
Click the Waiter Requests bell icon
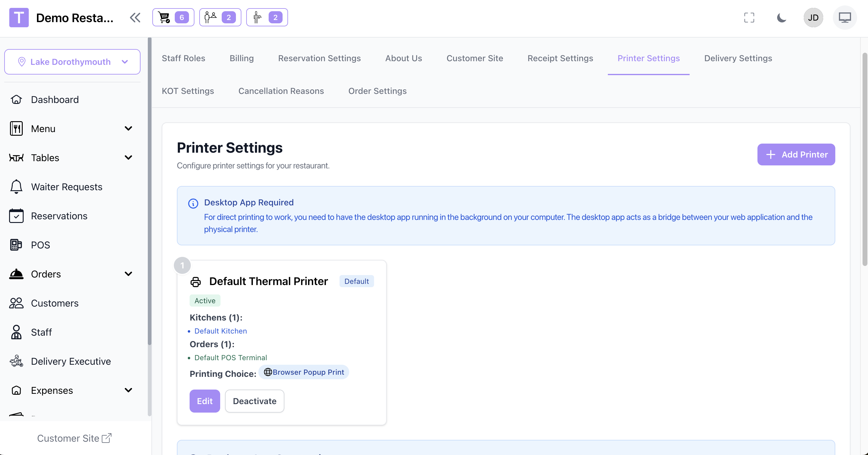point(16,187)
